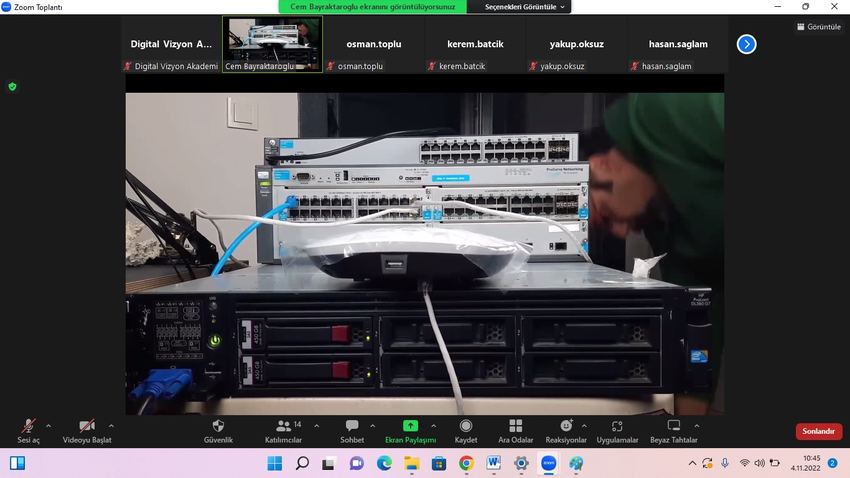Open Reaksiyonlar reactions menu
Viewport: 850px width, 478px height.
point(566,431)
